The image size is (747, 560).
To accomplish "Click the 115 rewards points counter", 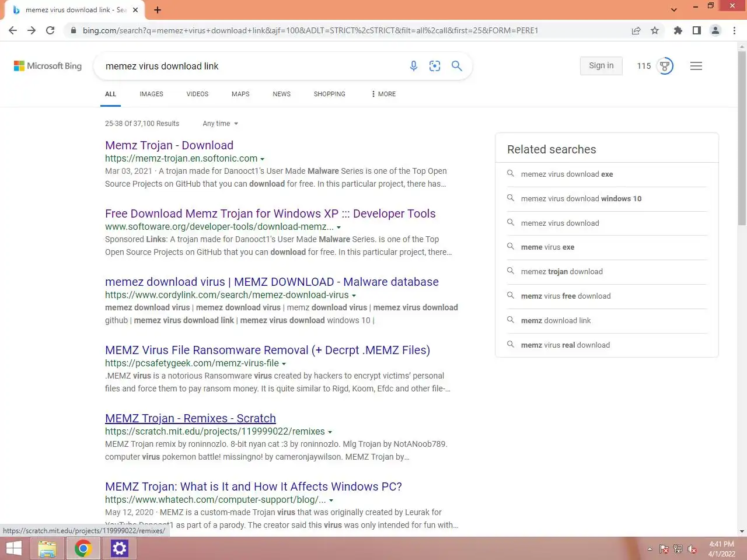I will (644, 66).
